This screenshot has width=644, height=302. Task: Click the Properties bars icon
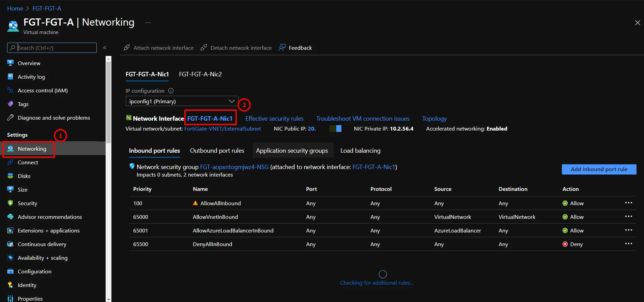11,299
